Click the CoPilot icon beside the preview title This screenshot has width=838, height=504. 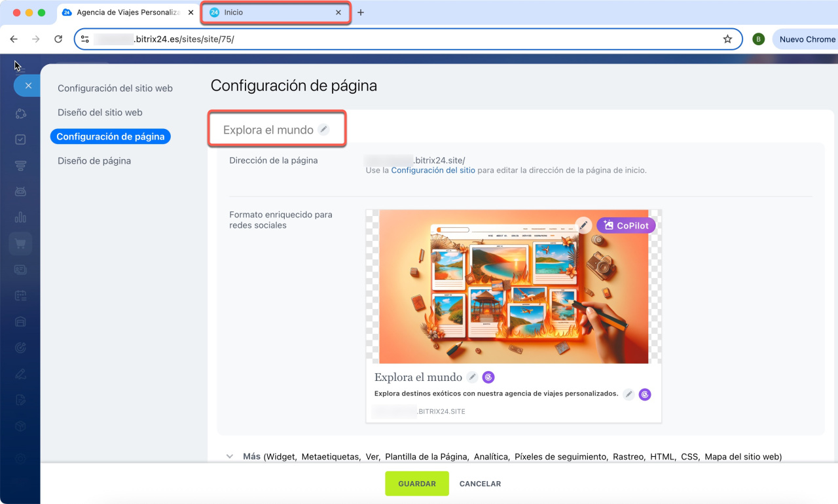coord(488,377)
